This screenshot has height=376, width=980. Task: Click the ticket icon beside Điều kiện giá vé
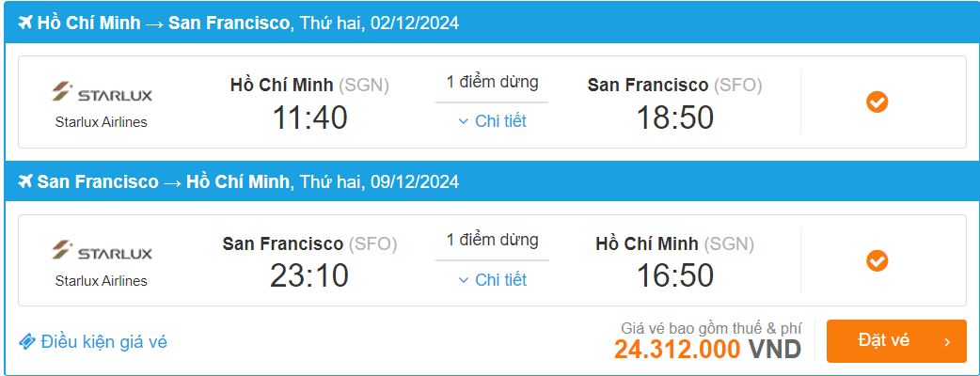pos(27,341)
